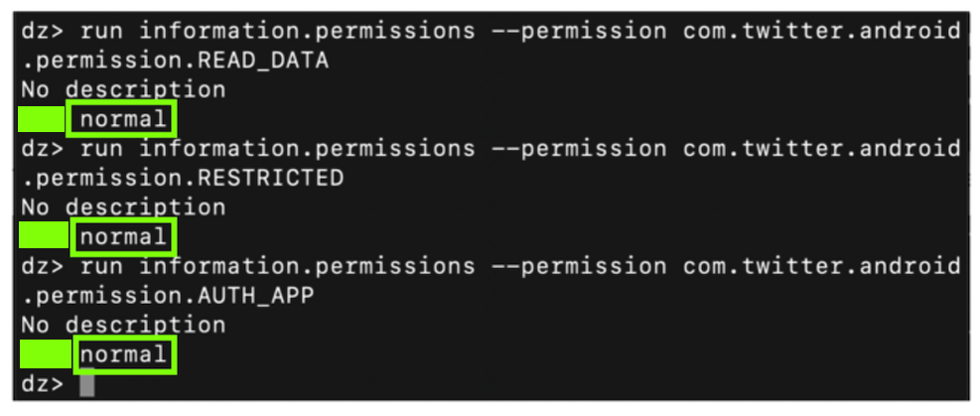Click the empty dz> prompt on last line

42,384
